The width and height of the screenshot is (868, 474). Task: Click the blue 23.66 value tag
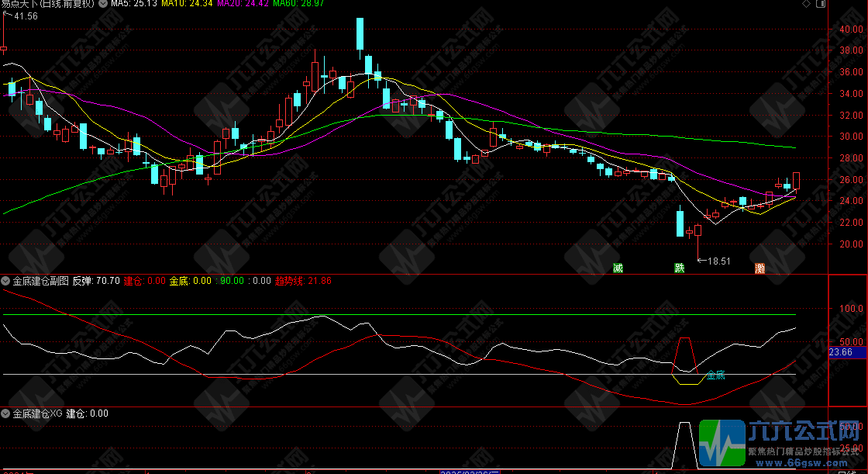coord(840,352)
